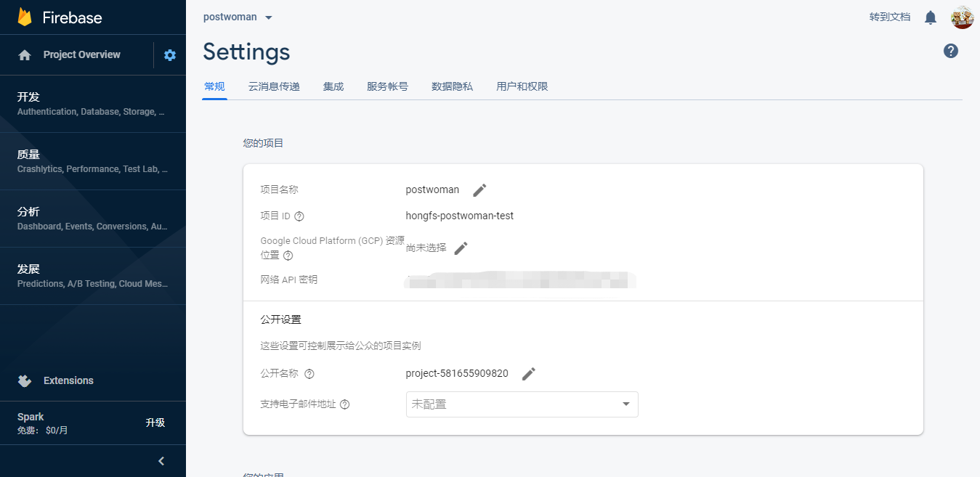
Task: Expand the 分析 section
Action: [x=93, y=219]
